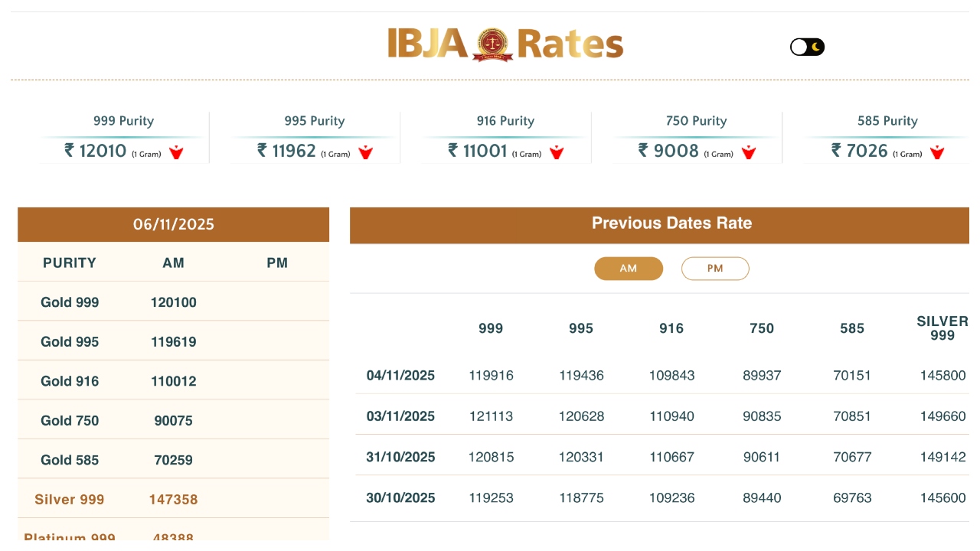This screenshot has width=980, height=551.
Task: Click the red down arrow beside 995 Purity
Action: click(x=366, y=152)
